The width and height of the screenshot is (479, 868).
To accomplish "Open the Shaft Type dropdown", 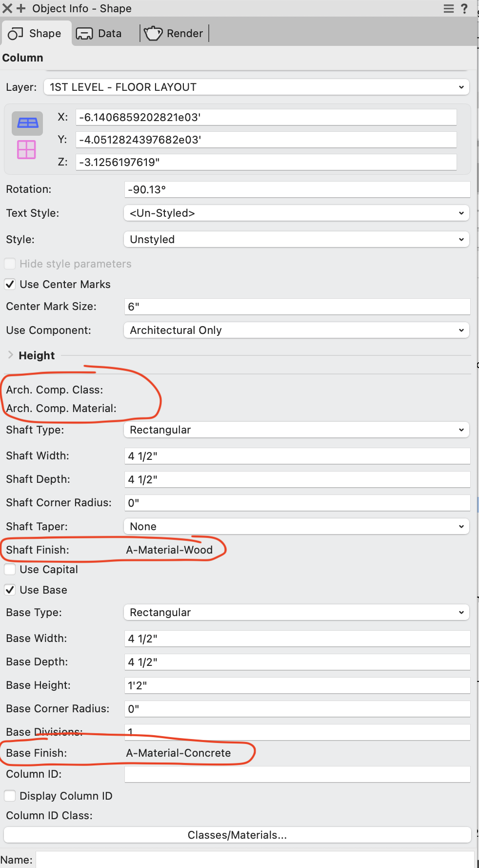I will point(296,430).
